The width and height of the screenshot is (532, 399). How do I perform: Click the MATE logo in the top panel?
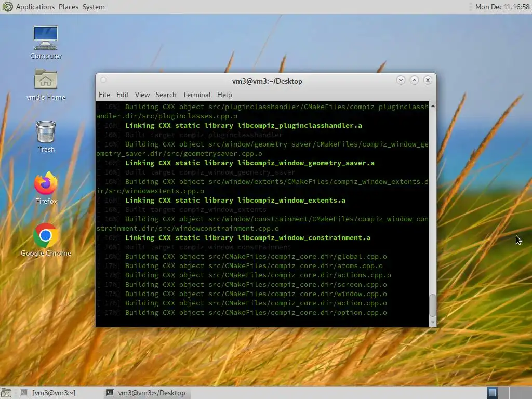(7, 7)
